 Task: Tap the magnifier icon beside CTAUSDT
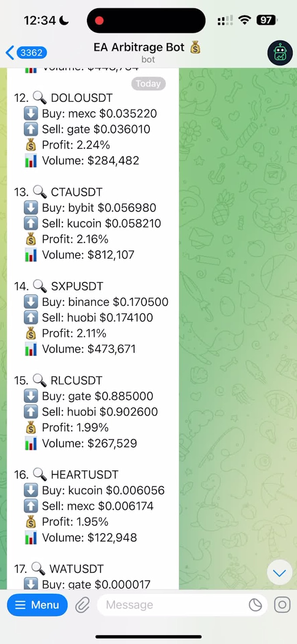coord(40,192)
